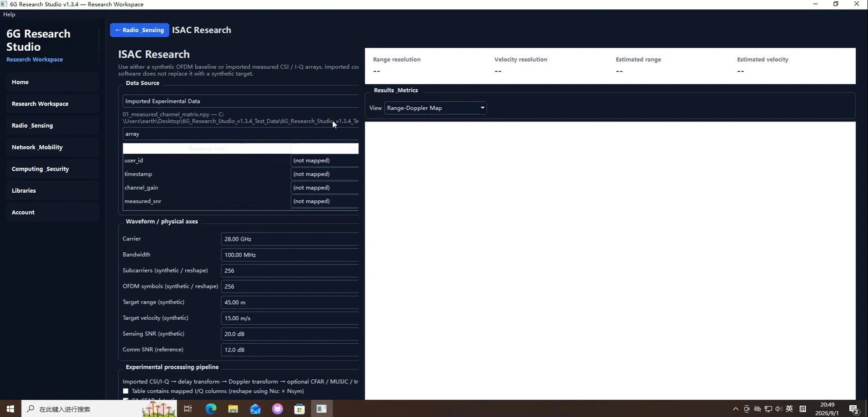The width and height of the screenshot is (868, 417).
Task: Open Microsoft Store from the taskbar
Action: [x=299, y=409]
